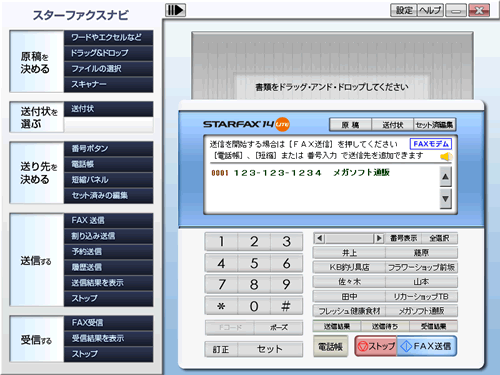The height and width of the screenshot is (375, 500).
Task: Select 予約送信 entry
Action: tap(108, 252)
